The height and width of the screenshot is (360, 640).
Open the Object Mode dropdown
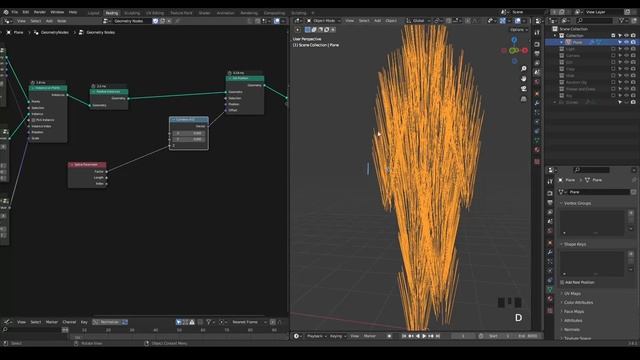(x=324, y=20)
